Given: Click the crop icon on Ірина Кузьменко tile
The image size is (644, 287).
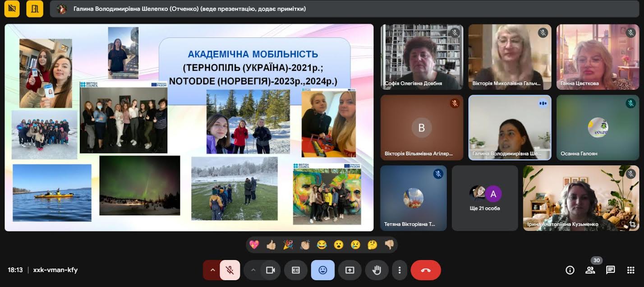Looking at the screenshot, I should (632, 224).
